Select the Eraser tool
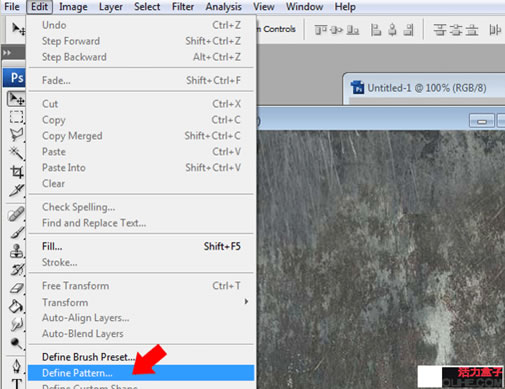 [x=16, y=288]
